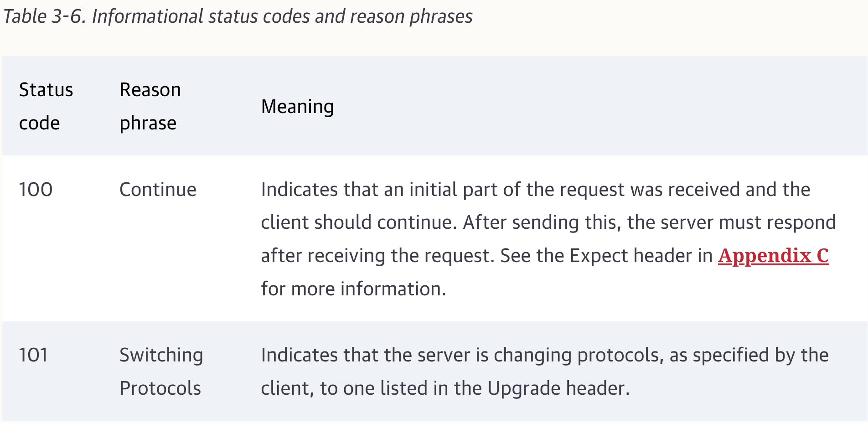Select the Reason phrase column header
This screenshot has height=423, width=868.
pos(150,106)
